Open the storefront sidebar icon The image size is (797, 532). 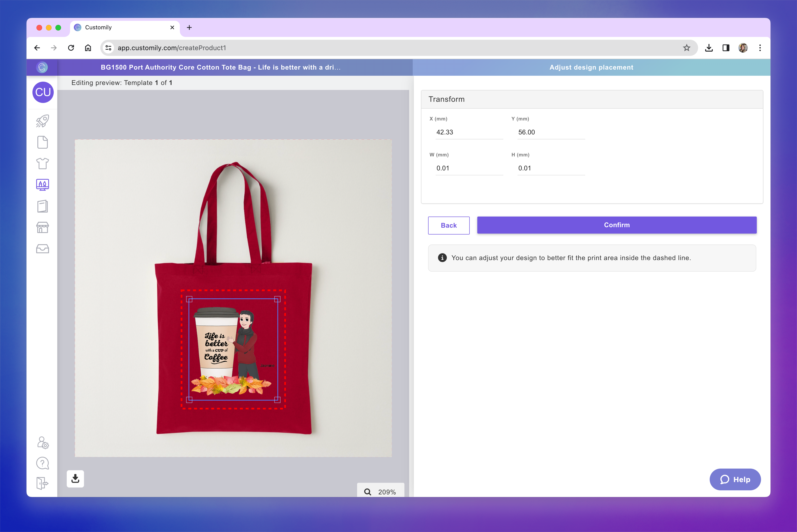tap(42, 228)
